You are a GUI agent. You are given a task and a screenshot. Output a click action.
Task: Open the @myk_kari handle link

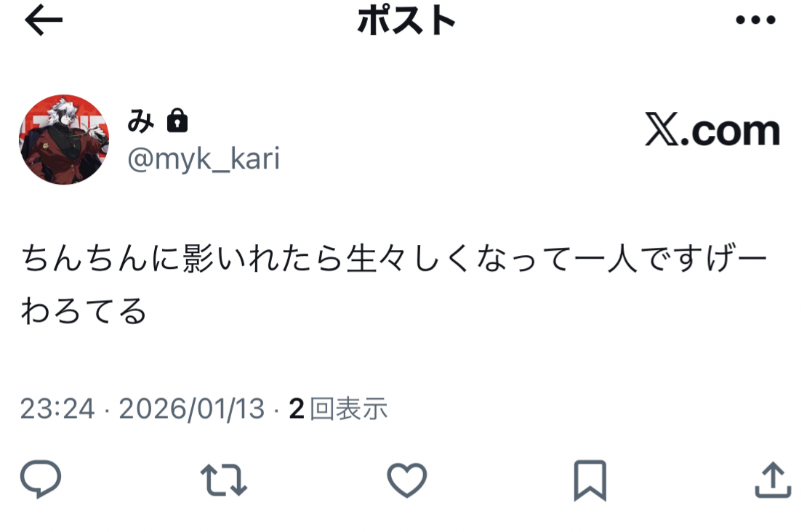[x=204, y=158]
